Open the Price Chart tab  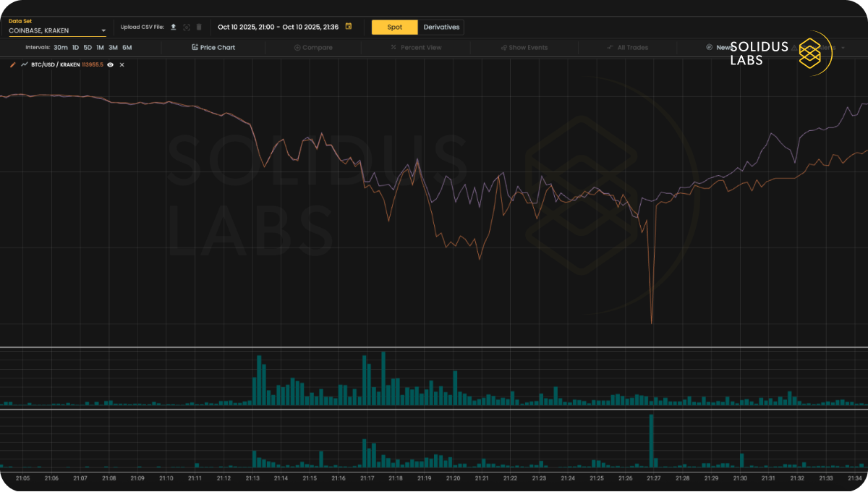213,48
